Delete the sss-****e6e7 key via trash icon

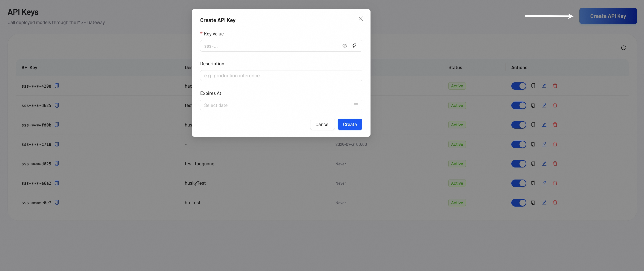point(555,202)
